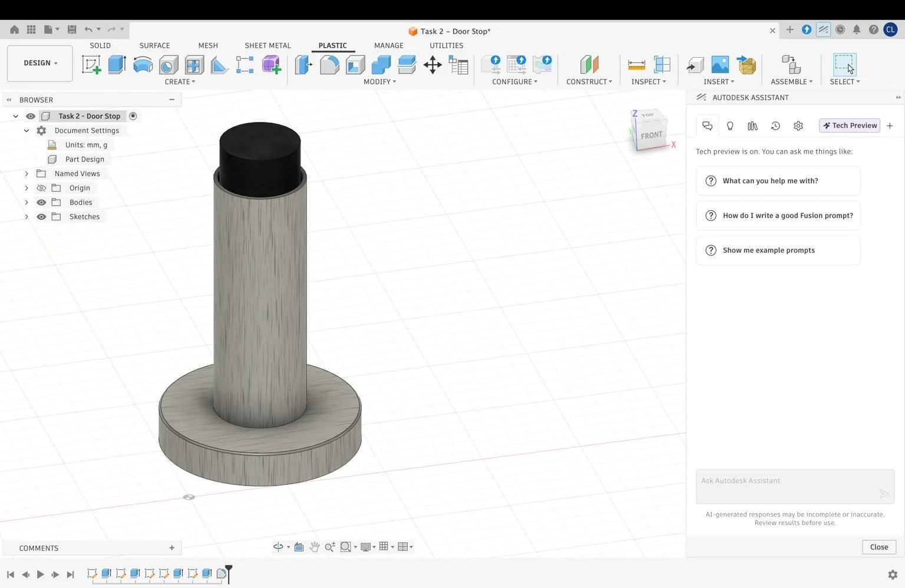The height and width of the screenshot is (588, 905).
Task: Select the Extrude tool
Action: coord(117,64)
